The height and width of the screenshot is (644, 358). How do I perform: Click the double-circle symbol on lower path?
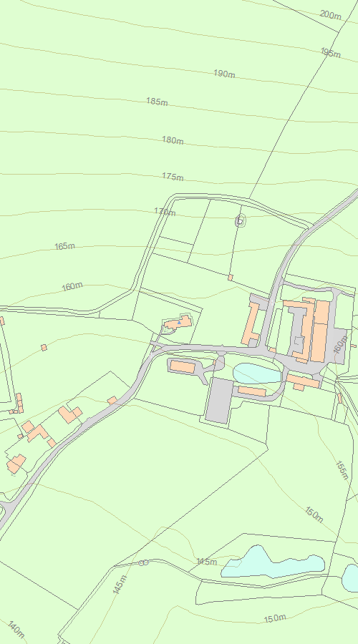pyautogui.click(x=143, y=562)
